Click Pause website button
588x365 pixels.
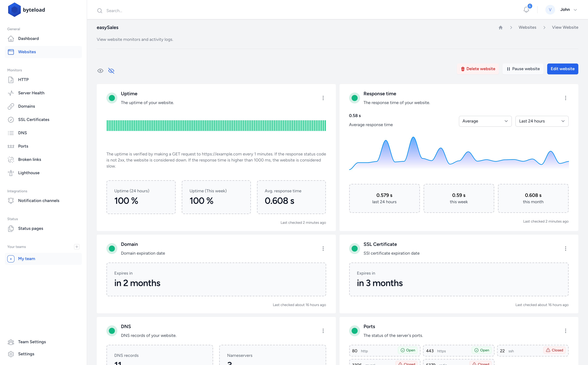tap(523, 69)
